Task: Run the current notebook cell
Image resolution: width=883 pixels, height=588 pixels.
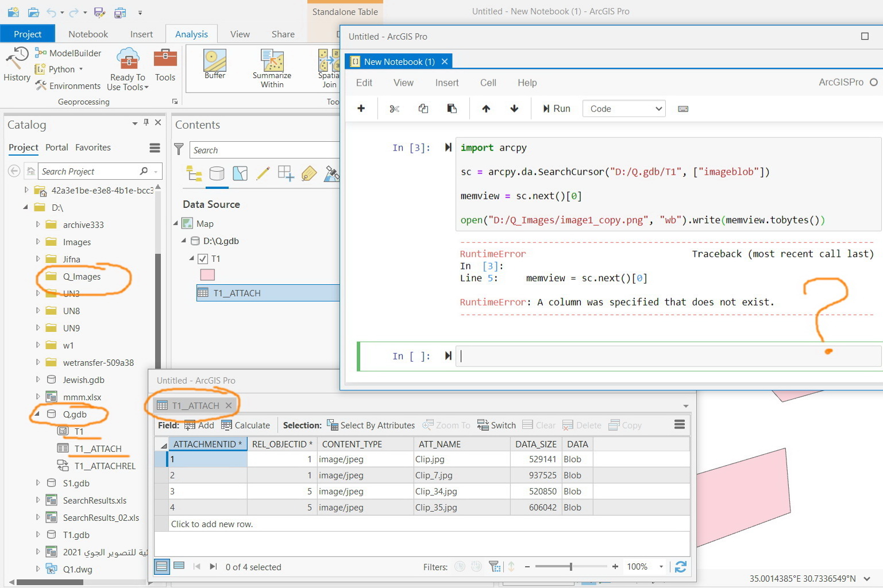Action: click(555, 109)
